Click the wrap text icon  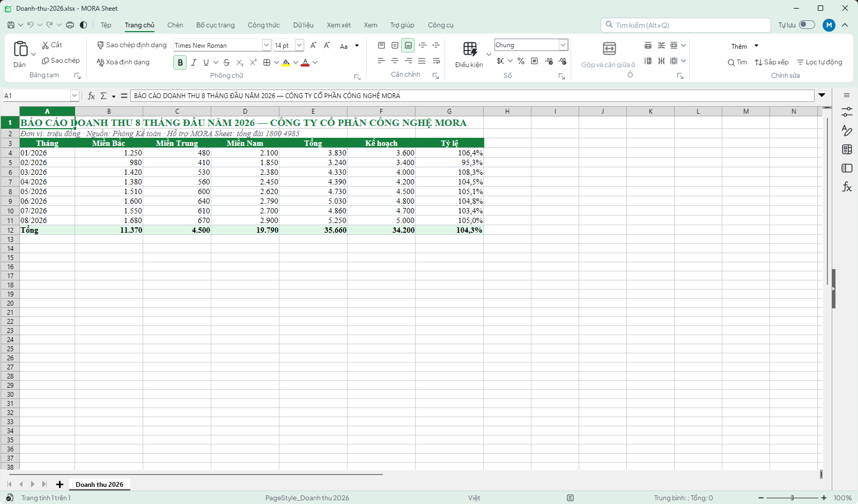click(x=437, y=61)
